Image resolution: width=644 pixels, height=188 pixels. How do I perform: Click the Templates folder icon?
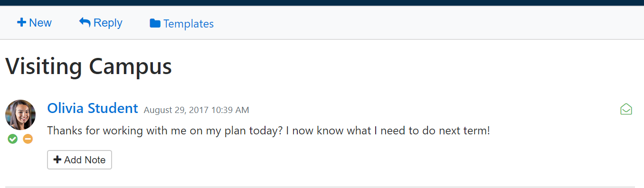[x=155, y=23]
